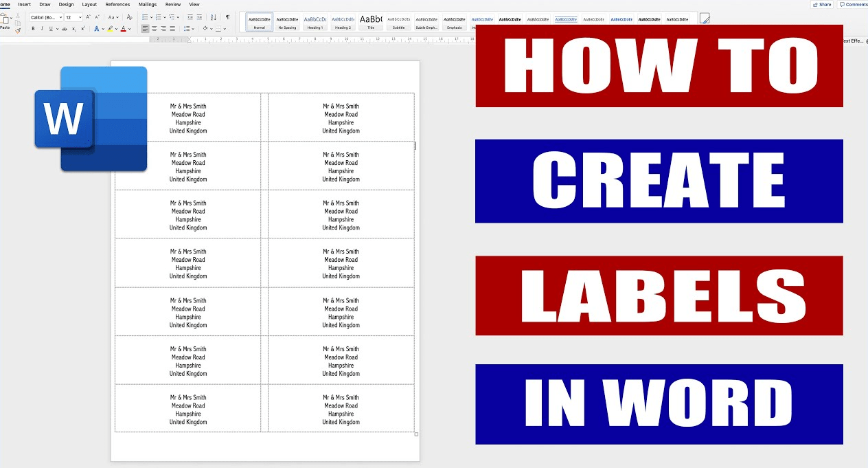Justify the paragraph text
Image resolution: width=868 pixels, height=468 pixels.
(172, 29)
